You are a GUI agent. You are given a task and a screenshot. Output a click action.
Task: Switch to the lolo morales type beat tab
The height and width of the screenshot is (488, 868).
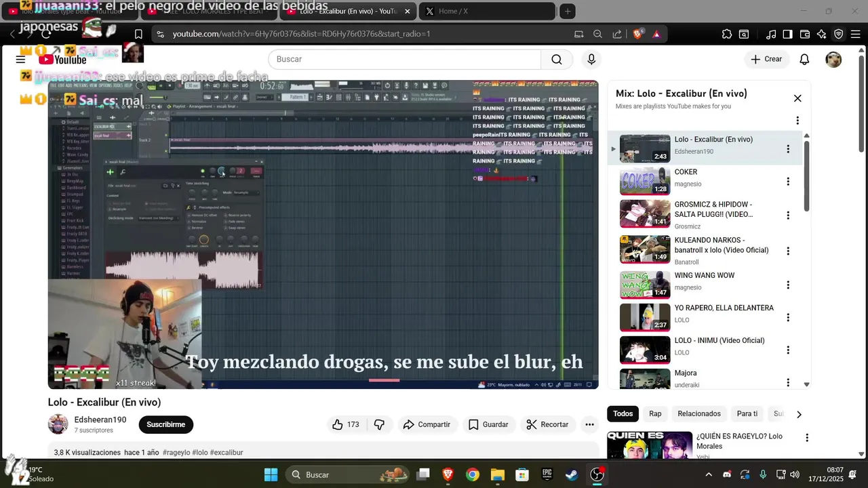click(70, 11)
